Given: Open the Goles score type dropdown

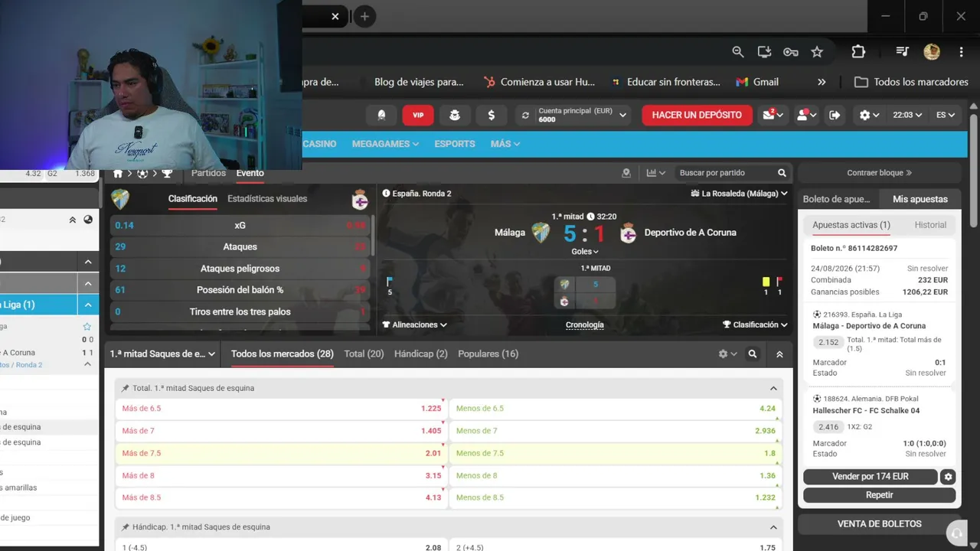Looking at the screenshot, I should click(585, 251).
